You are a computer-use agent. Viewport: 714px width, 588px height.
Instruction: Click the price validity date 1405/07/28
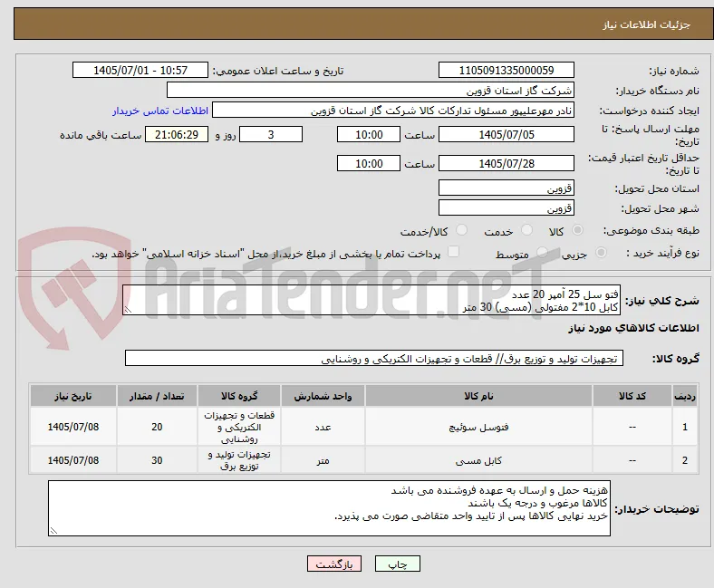pyautogui.click(x=507, y=163)
